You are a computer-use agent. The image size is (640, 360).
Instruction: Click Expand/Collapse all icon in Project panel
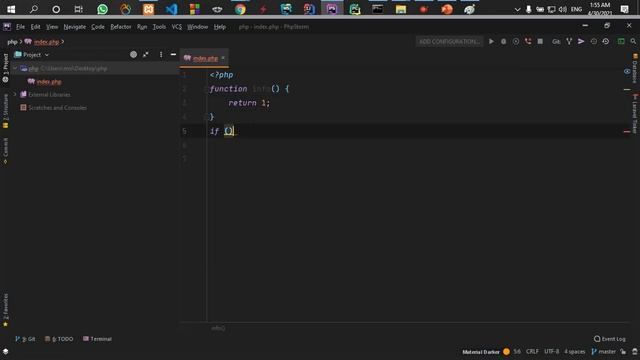[x=146, y=55]
